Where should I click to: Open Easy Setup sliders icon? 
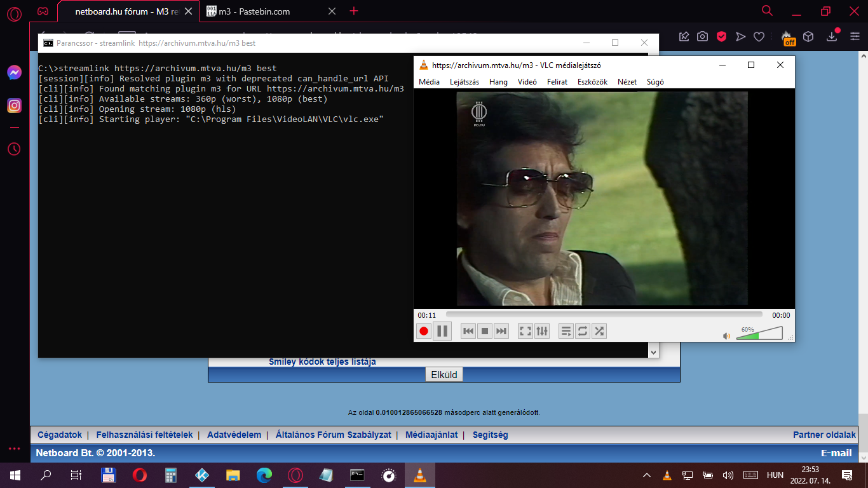(855, 36)
